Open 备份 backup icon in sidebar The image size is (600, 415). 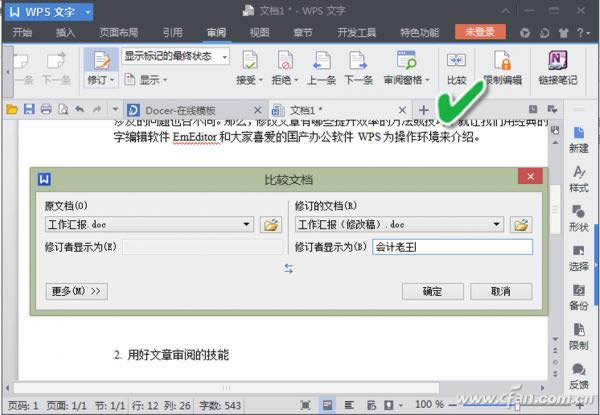(x=578, y=295)
